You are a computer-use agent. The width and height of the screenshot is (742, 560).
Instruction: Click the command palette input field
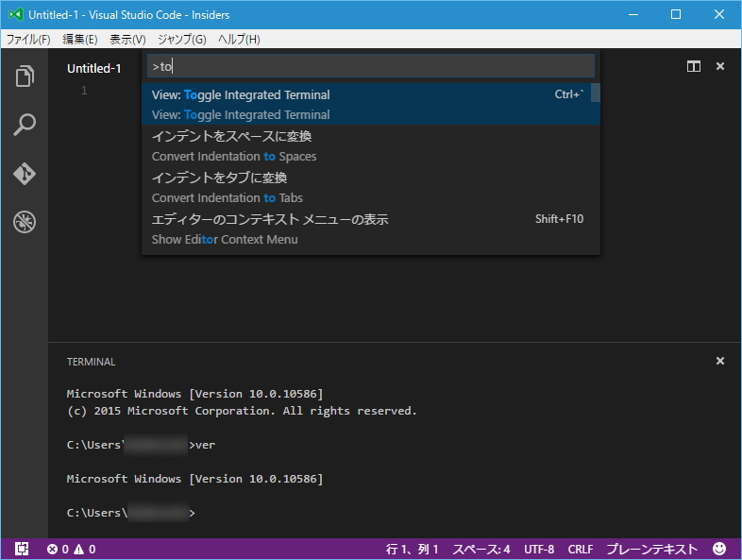pyautogui.click(x=371, y=66)
